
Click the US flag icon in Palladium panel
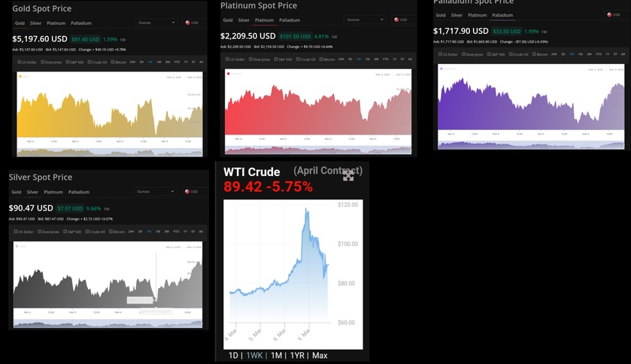point(608,14)
